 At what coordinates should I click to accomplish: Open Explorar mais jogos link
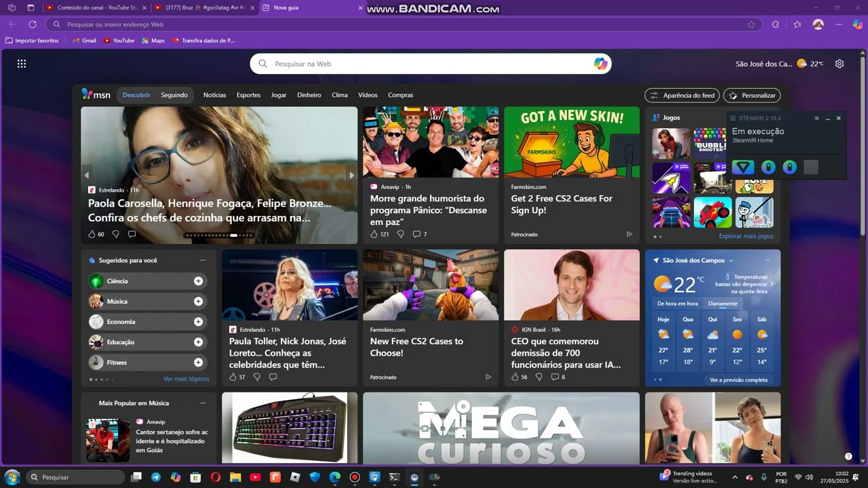(x=746, y=236)
